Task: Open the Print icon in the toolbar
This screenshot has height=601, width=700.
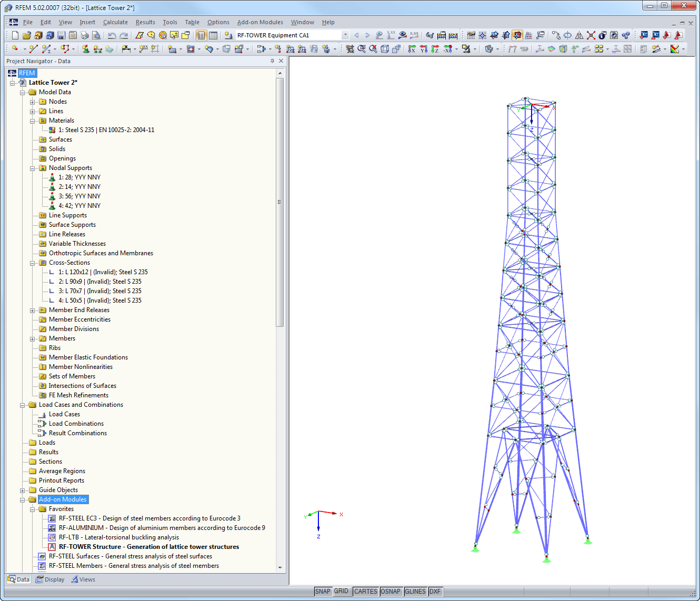Action: pyautogui.click(x=84, y=35)
